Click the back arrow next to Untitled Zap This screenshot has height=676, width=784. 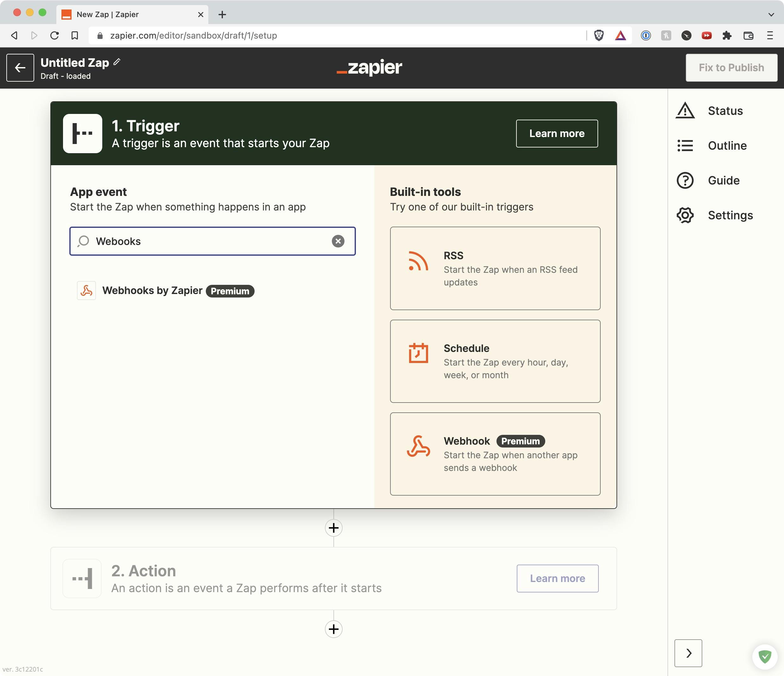pos(20,68)
